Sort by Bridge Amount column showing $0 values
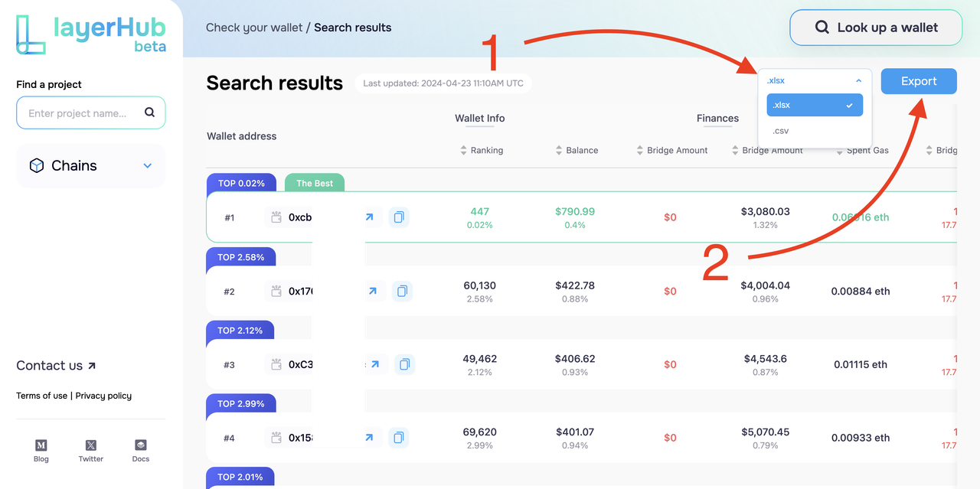The width and height of the screenshot is (980, 489). (x=640, y=151)
